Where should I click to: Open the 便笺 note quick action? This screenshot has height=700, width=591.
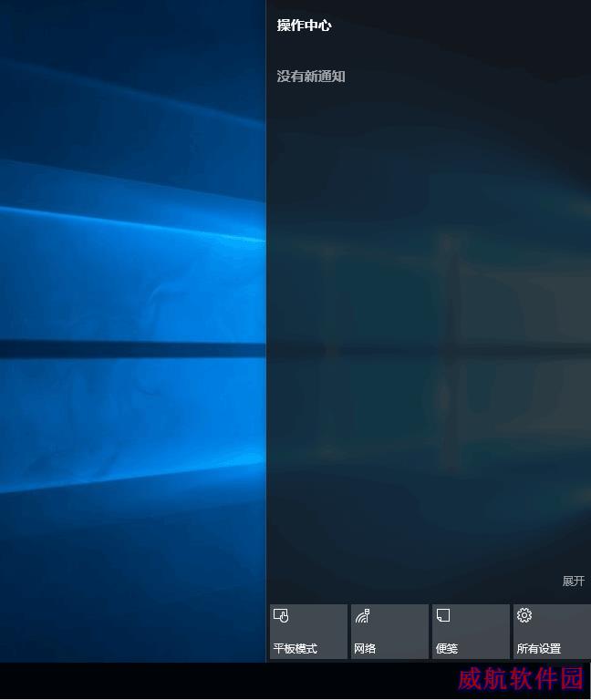click(471, 632)
